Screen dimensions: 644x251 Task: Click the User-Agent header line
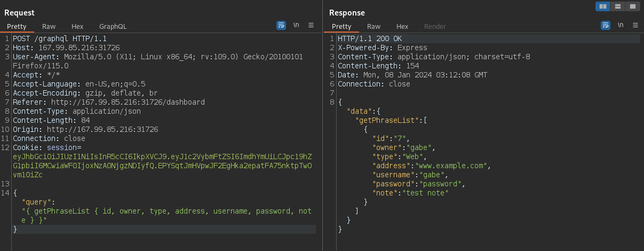158,61
